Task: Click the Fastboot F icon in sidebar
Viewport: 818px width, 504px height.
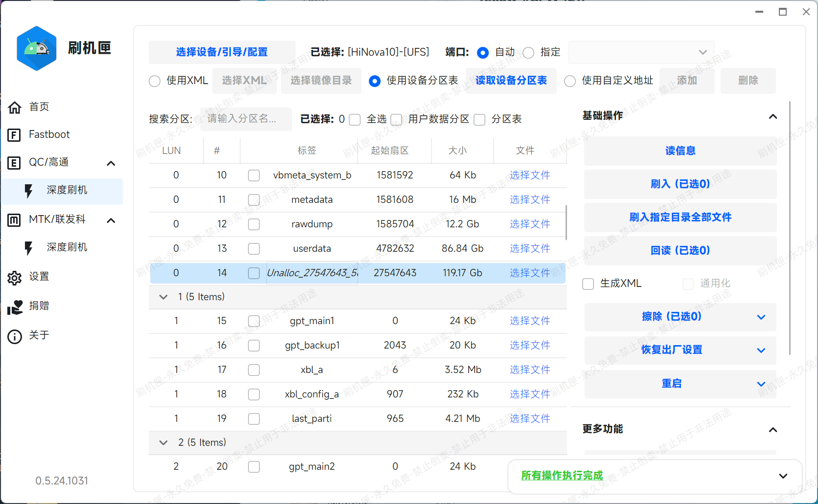Action: click(14, 135)
